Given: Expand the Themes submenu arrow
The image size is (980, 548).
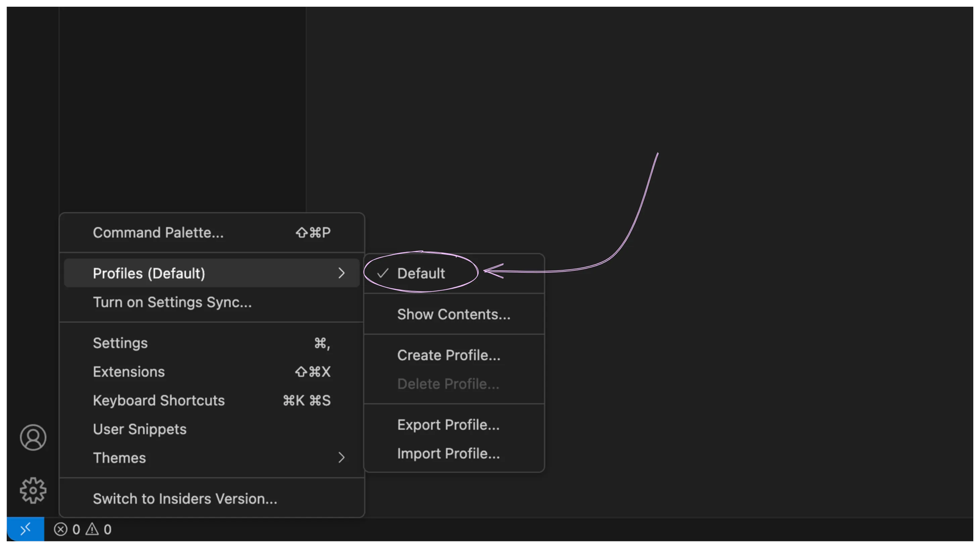Looking at the screenshot, I should tap(341, 458).
